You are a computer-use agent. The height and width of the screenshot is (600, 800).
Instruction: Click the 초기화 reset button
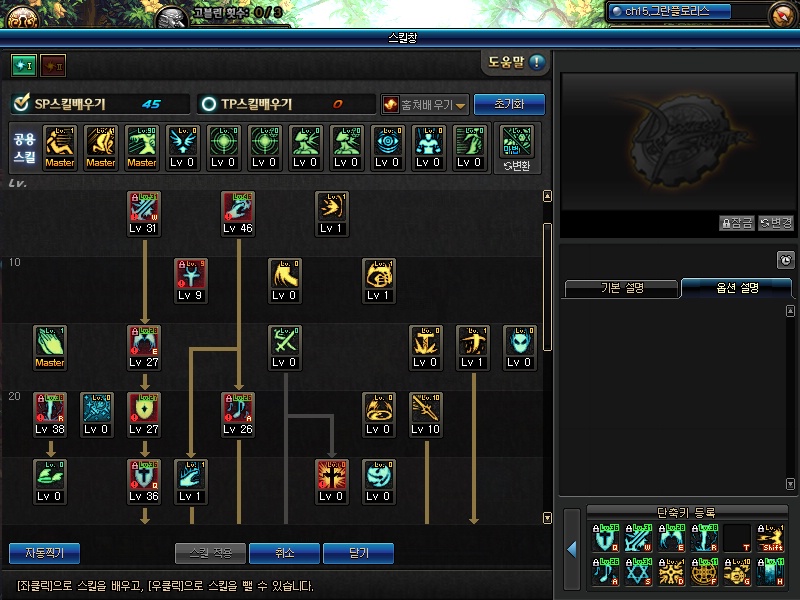509,104
